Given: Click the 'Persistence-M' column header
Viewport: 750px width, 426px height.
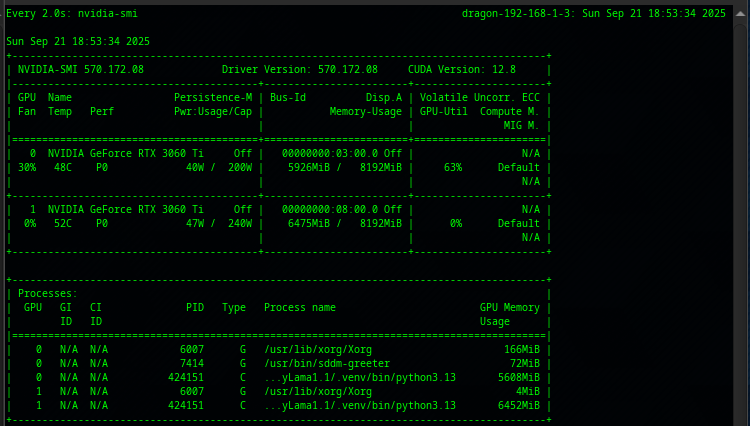Looking at the screenshot, I should (213, 98).
